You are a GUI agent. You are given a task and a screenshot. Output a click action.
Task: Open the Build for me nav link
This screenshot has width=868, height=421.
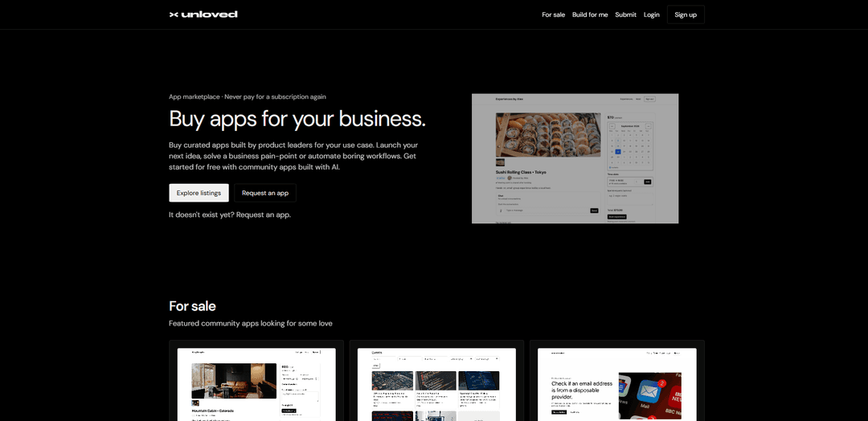pos(590,14)
